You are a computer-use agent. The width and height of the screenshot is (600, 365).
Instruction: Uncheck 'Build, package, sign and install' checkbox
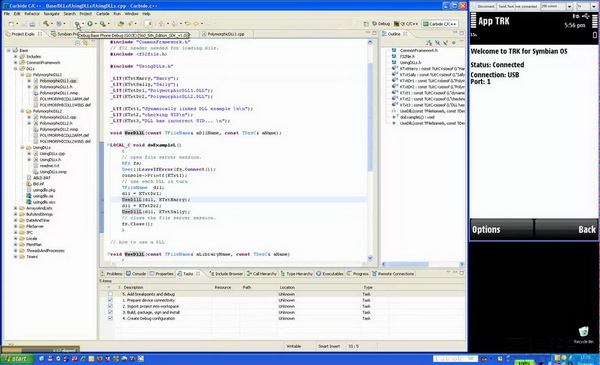pos(110,313)
